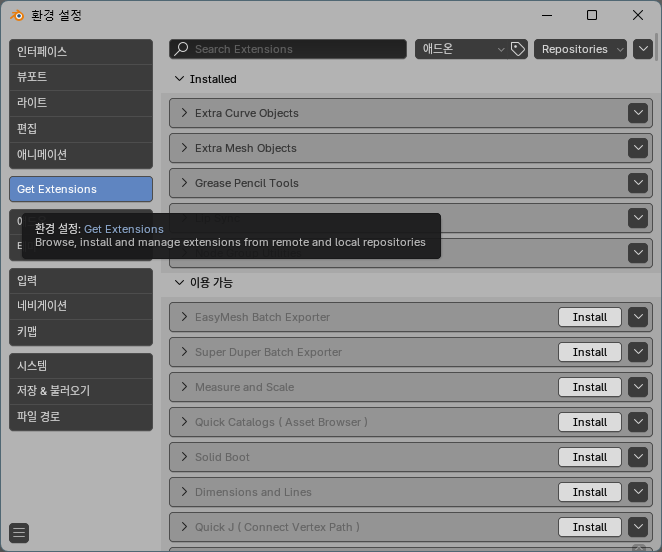Open the 인터페이스 preferences tab
This screenshot has width=662, height=552.
pyautogui.click(x=81, y=52)
